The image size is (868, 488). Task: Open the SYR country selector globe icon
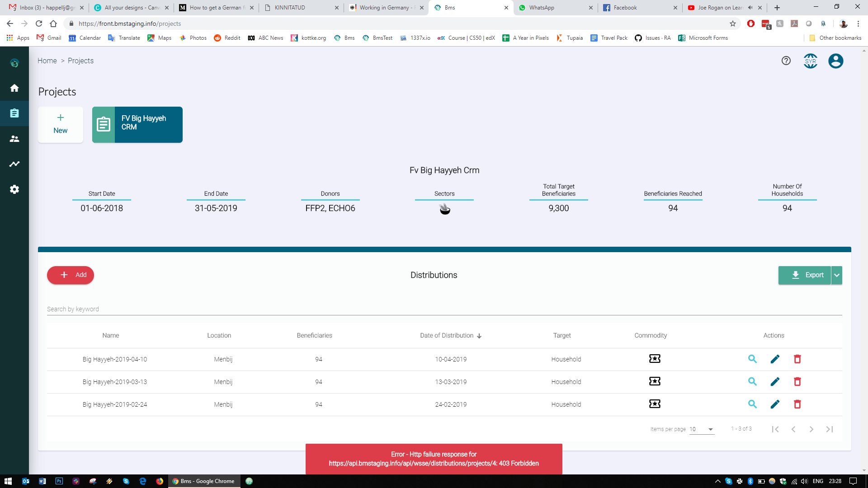(810, 61)
